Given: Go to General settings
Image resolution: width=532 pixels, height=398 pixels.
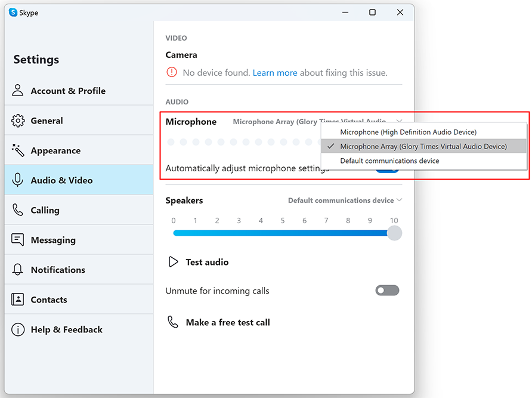Looking at the screenshot, I should click(79, 121).
